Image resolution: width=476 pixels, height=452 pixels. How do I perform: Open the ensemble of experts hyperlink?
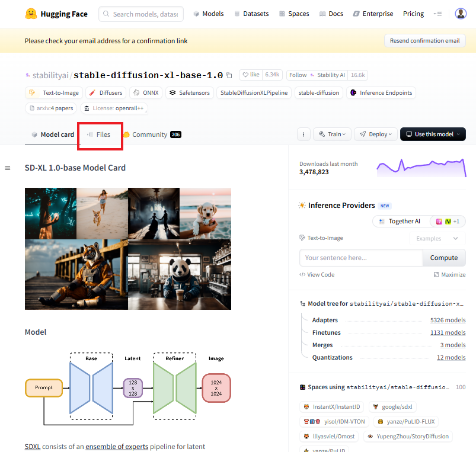[x=117, y=447]
